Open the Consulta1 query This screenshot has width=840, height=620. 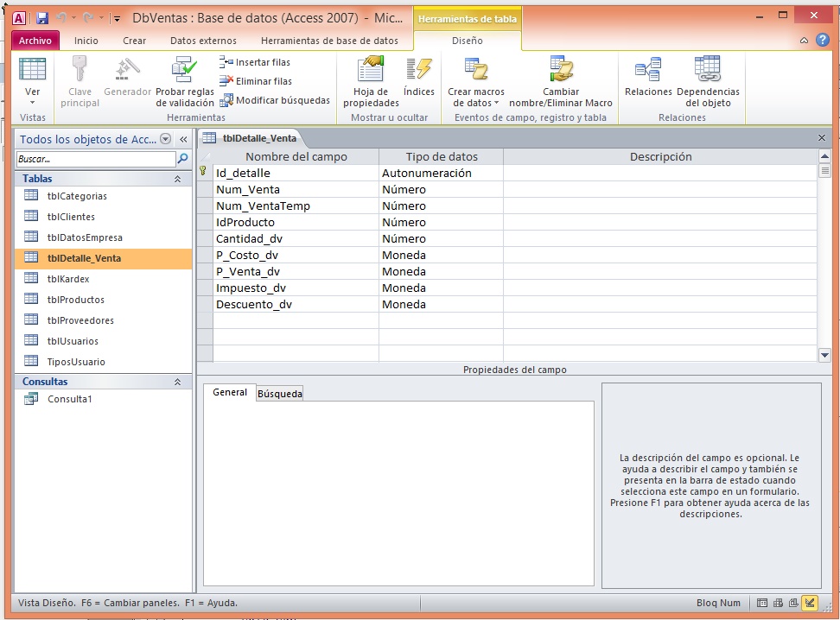[69, 399]
